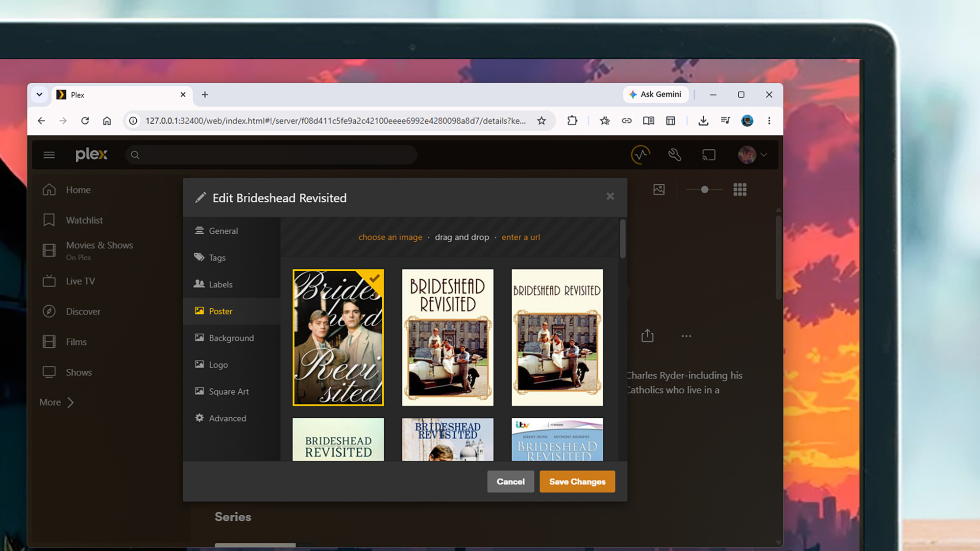The image size is (980, 551).
Task: Open Watchlist in sidebar
Action: tap(84, 220)
